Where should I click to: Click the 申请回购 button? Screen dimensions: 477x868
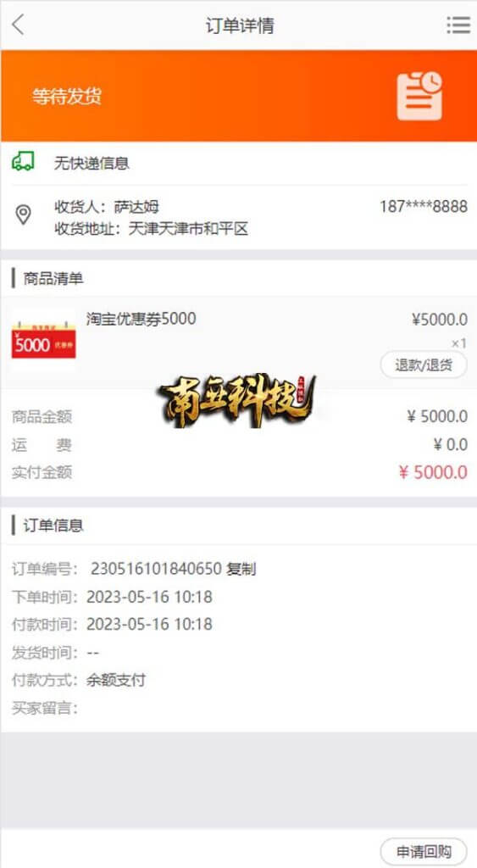point(424,851)
